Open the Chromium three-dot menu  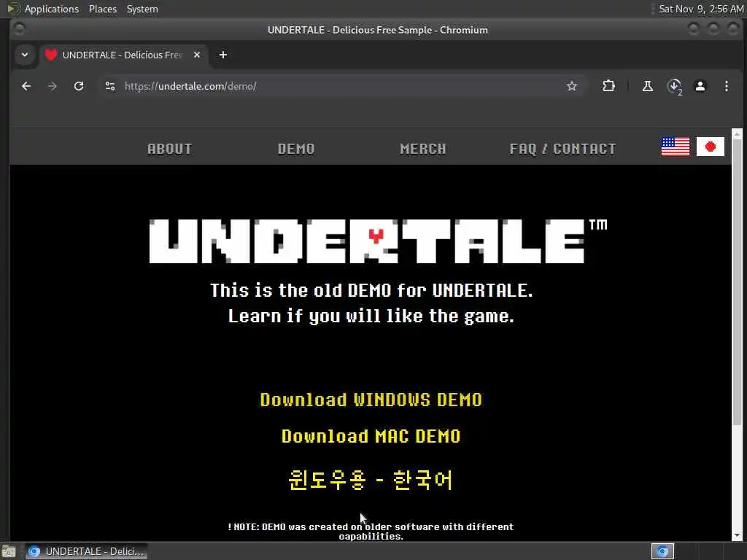pyautogui.click(x=726, y=86)
